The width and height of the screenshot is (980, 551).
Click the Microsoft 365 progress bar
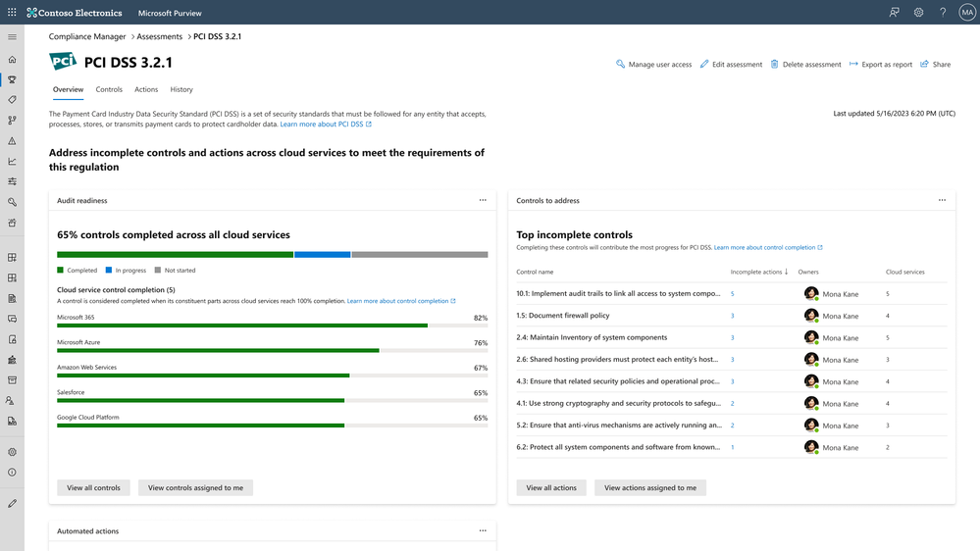[x=272, y=326]
